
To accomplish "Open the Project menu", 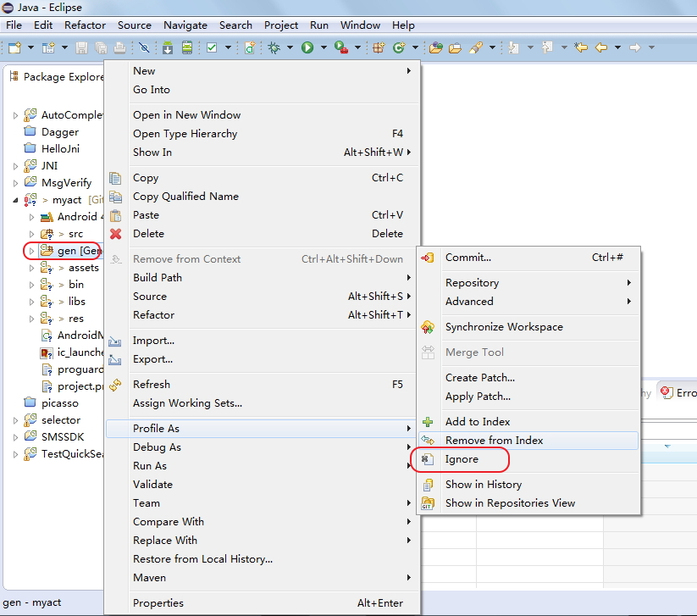I will (x=281, y=25).
